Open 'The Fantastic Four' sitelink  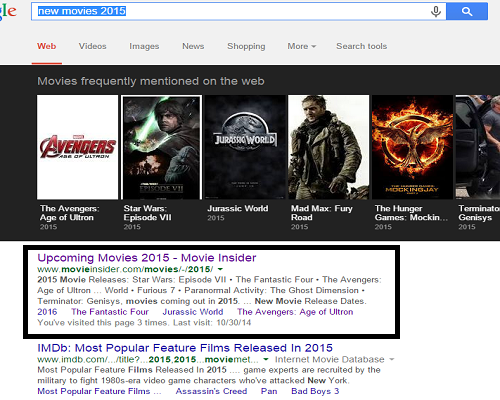[x=110, y=312]
